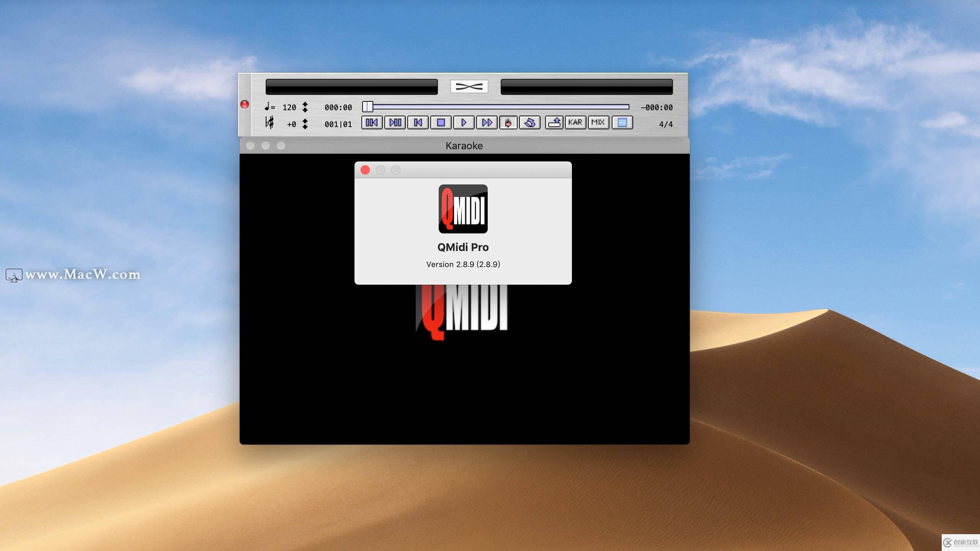Open the MIX mixer button
The image size is (980, 551).
pyautogui.click(x=598, y=122)
